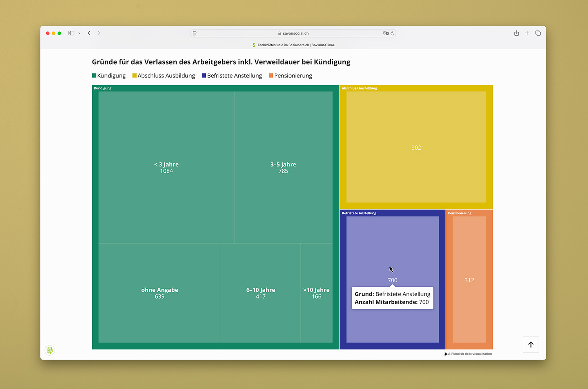Image resolution: width=588 pixels, height=389 pixels.
Task: Open a new tab with plus icon
Action: tap(527, 33)
